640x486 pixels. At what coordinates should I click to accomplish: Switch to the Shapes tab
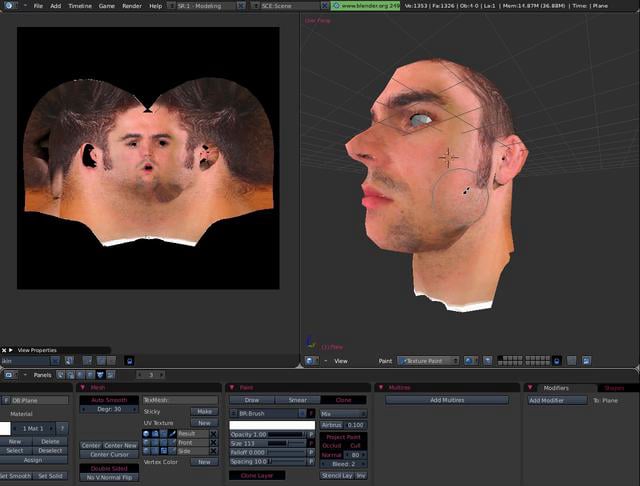click(x=613, y=388)
